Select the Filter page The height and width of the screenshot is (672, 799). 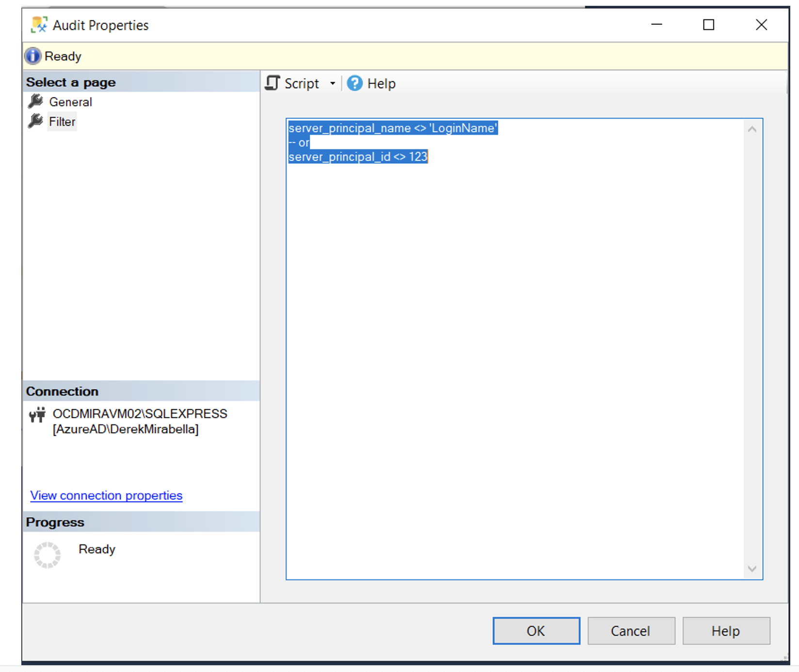[x=62, y=121]
